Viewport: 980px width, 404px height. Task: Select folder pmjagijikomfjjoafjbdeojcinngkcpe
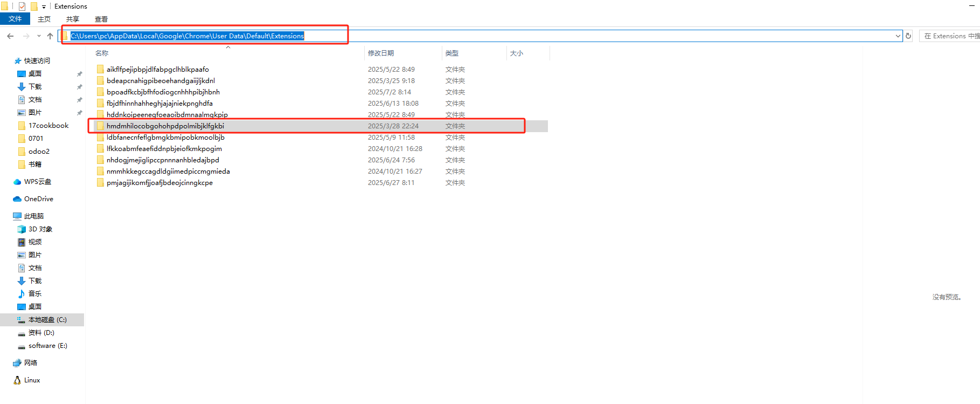point(159,182)
